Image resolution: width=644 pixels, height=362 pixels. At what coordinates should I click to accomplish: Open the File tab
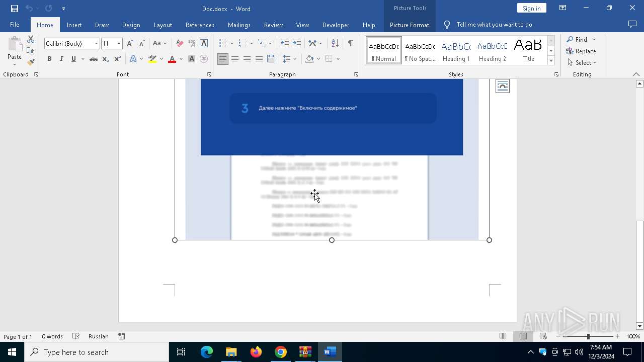(15, 25)
